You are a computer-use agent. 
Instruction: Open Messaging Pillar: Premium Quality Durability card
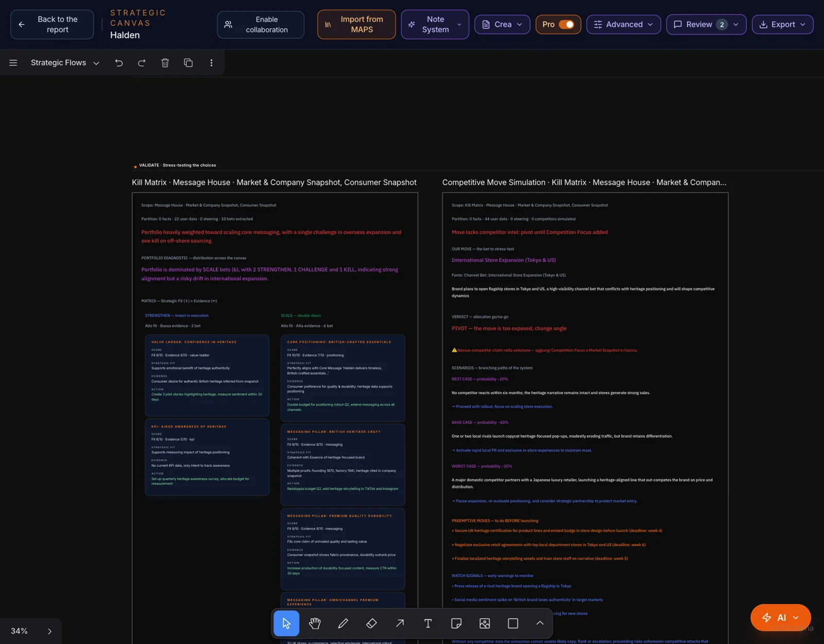343,549
